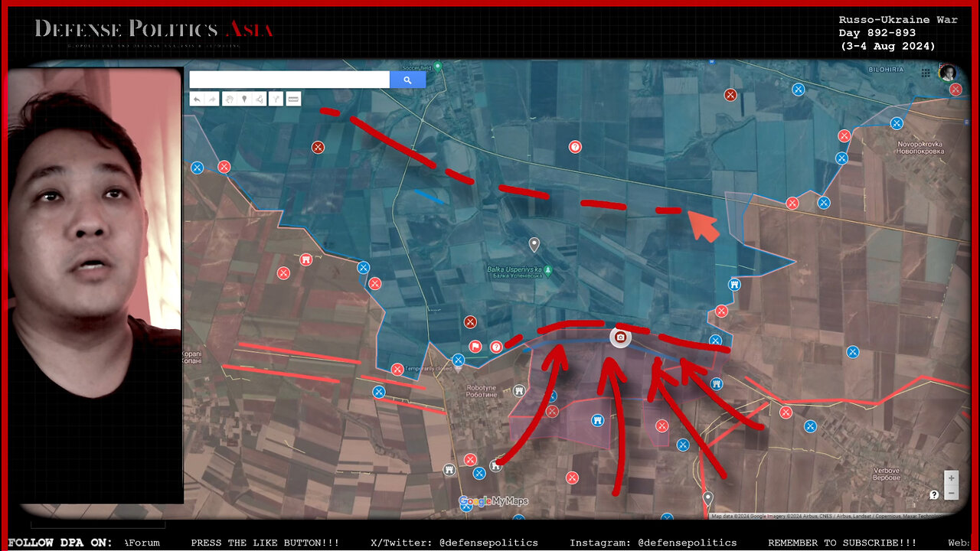Click the Redo arrow in map toolbar
The height and width of the screenshot is (551, 980).
[x=211, y=99]
